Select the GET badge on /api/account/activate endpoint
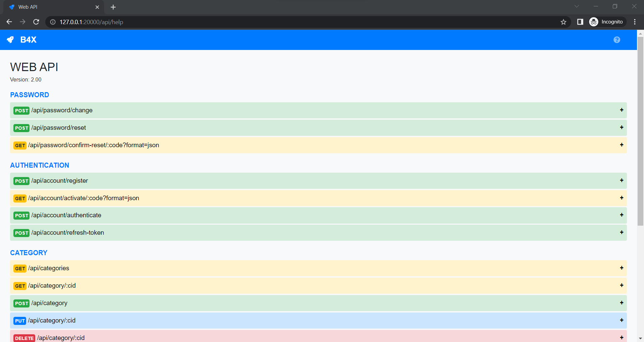Viewport: 644px width, 342px height. coord(20,198)
